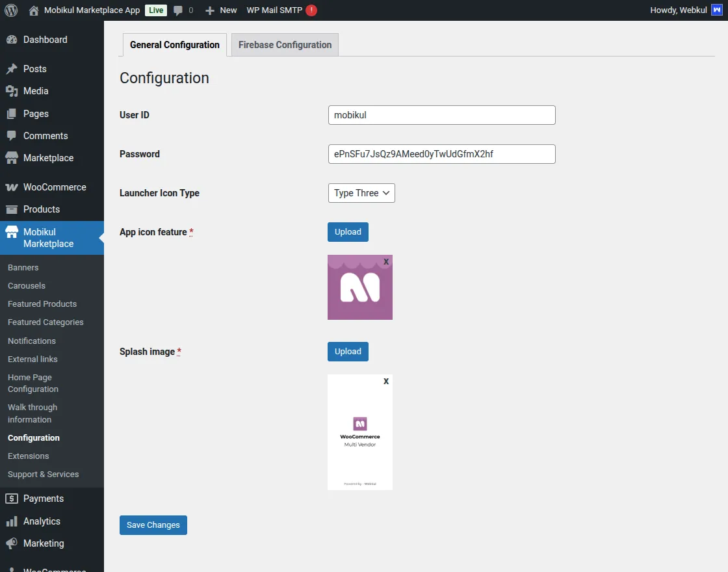The height and width of the screenshot is (572, 728).
Task: Click inside the User ID field
Action: point(441,115)
